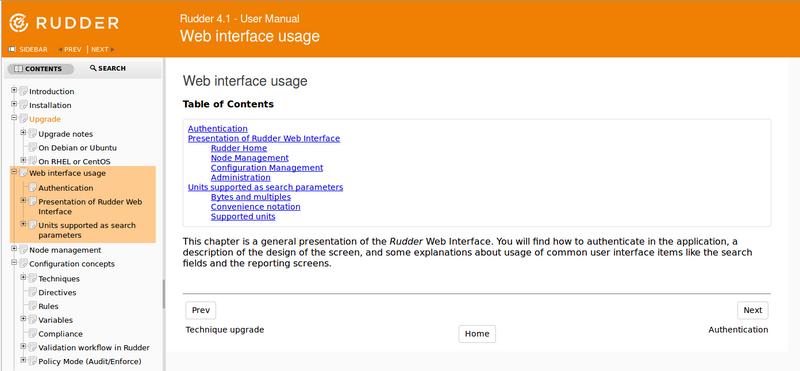Open the Convenience notation link
Image resolution: width=800 pixels, height=371 pixels.
tap(256, 207)
